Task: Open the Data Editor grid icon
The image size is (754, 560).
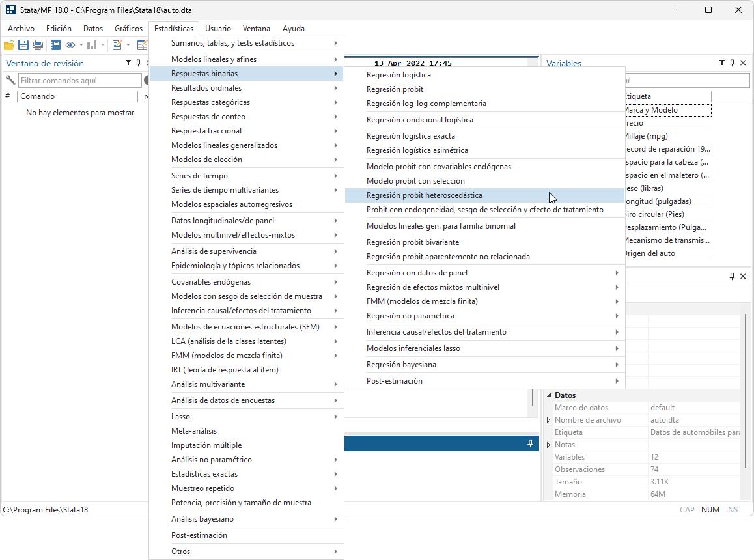Action: tap(143, 45)
